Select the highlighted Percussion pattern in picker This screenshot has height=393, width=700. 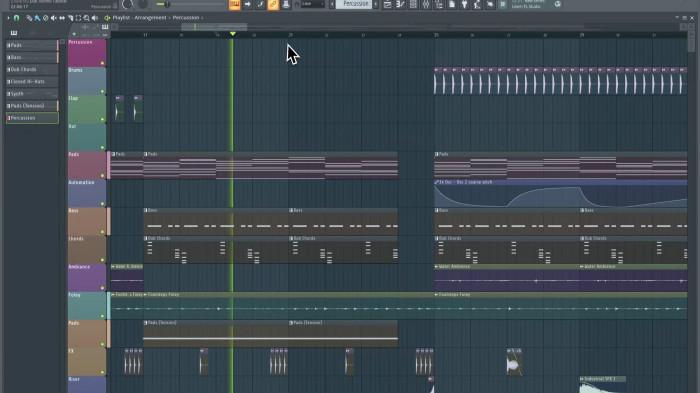point(32,118)
